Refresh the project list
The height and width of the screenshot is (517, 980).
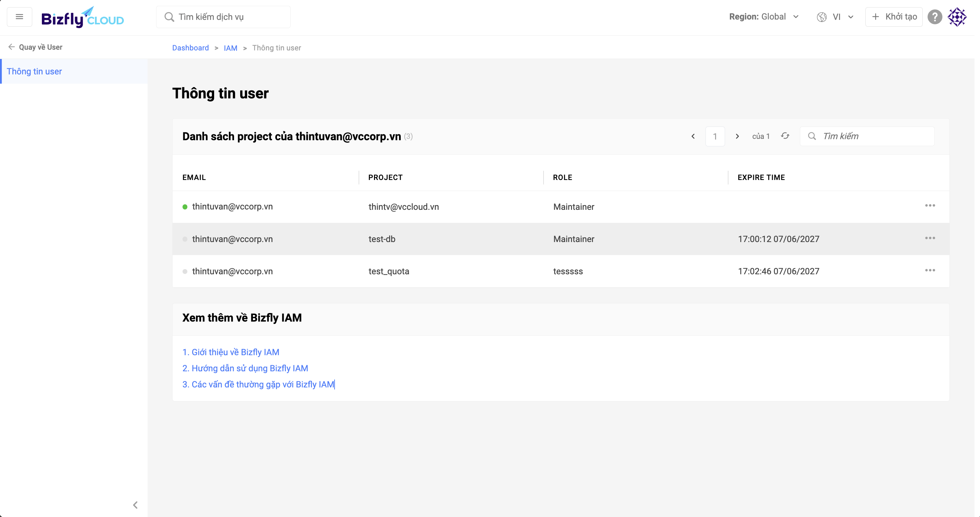(785, 136)
